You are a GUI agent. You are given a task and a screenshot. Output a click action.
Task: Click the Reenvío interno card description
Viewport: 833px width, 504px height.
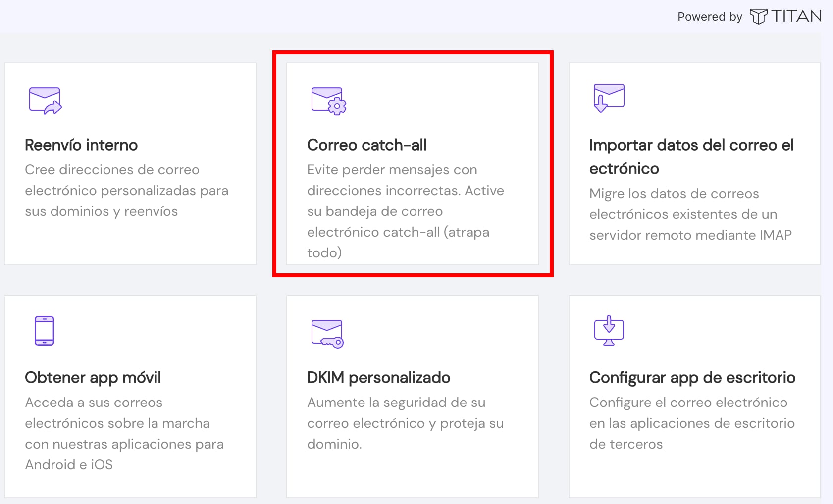click(x=126, y=191)
